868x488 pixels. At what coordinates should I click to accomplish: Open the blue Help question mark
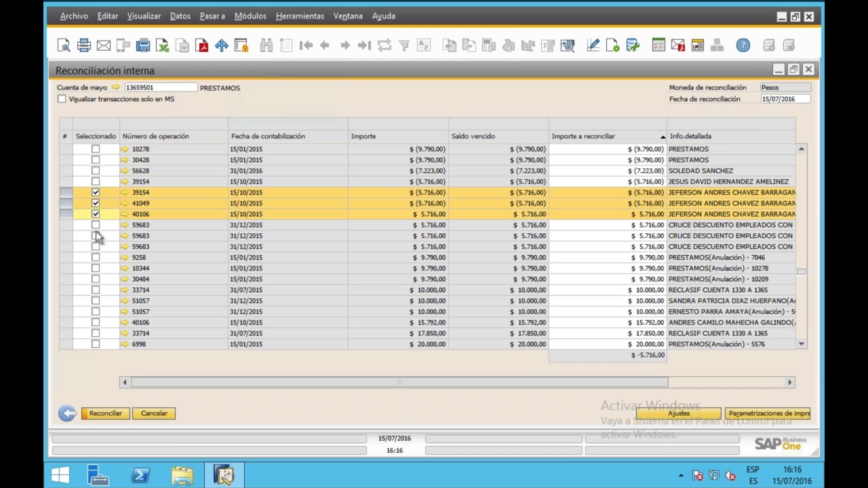743,45
